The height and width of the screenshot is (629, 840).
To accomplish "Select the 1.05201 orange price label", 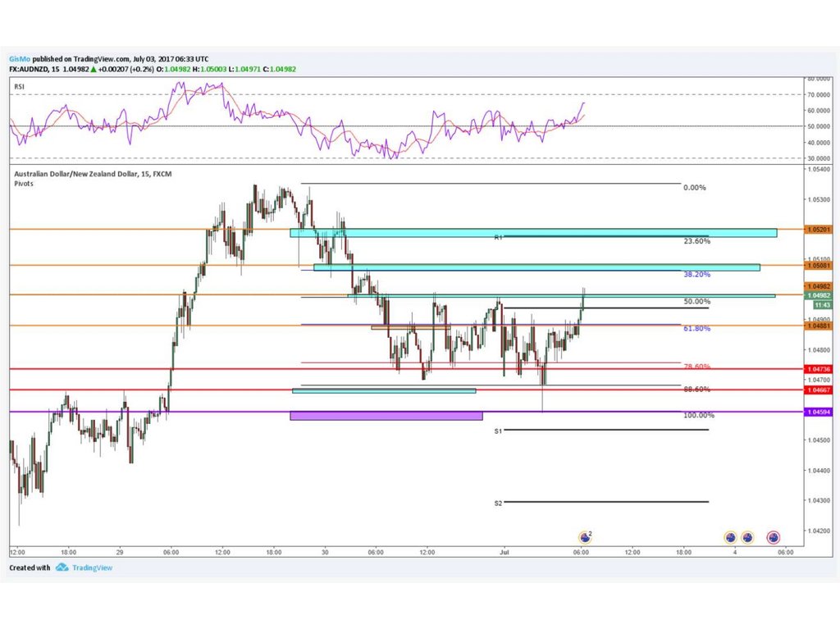I will (x=817, y=230).
